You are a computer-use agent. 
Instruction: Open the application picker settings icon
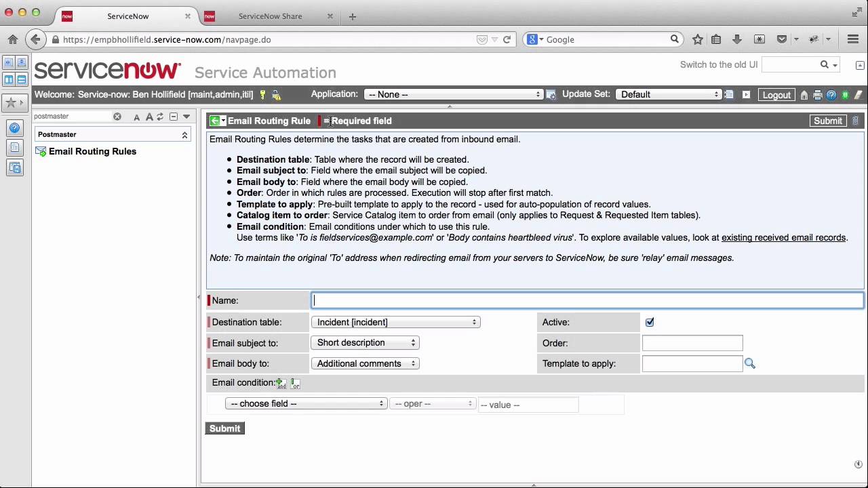pos(551,95)
